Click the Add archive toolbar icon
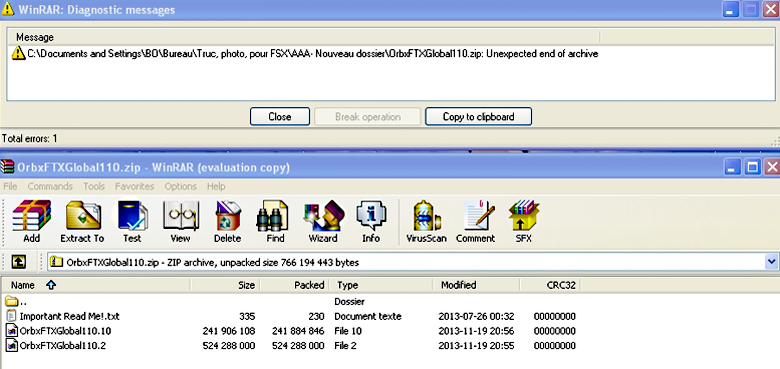The height and width of the screenshot is (369, 780). [x=31, y=222]
